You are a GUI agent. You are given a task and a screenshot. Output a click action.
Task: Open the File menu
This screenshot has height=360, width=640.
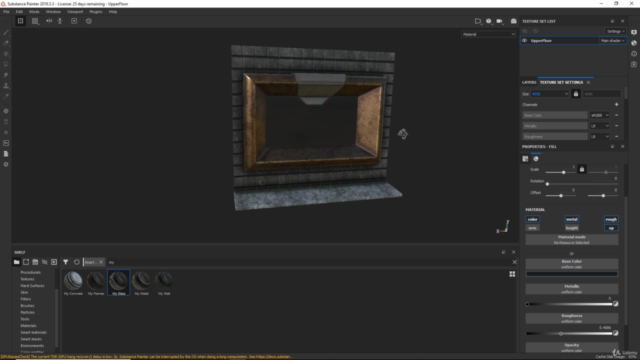pyautogui.click(x=6, y=12)
